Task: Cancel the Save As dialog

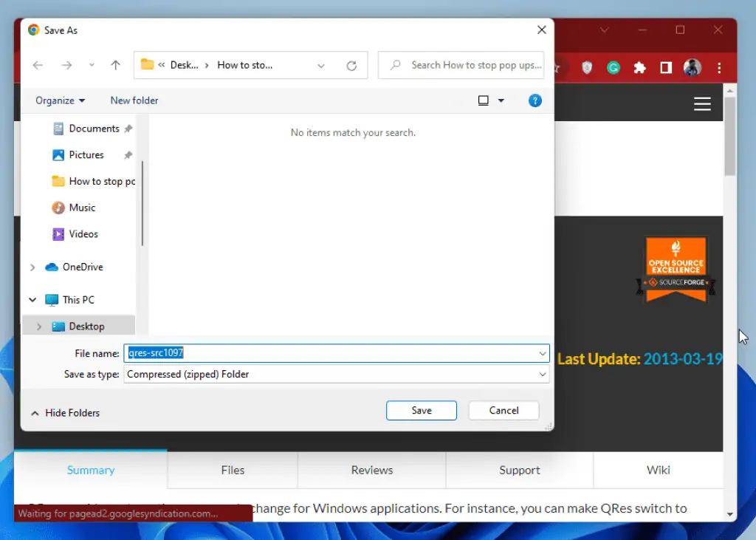Action: pos(504,410)
